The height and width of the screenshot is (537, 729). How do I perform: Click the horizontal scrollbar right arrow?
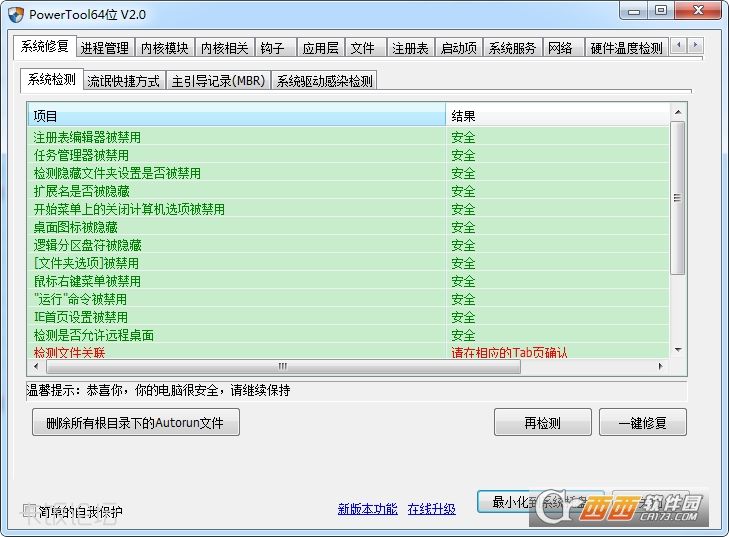click(x=661, y=367)
